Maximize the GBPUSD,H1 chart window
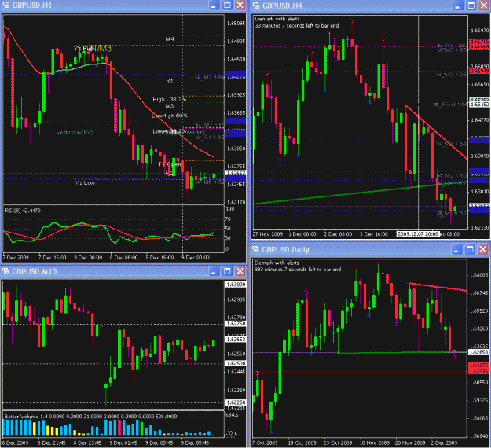Screen dimensions: 491x448 coord(227,6)
